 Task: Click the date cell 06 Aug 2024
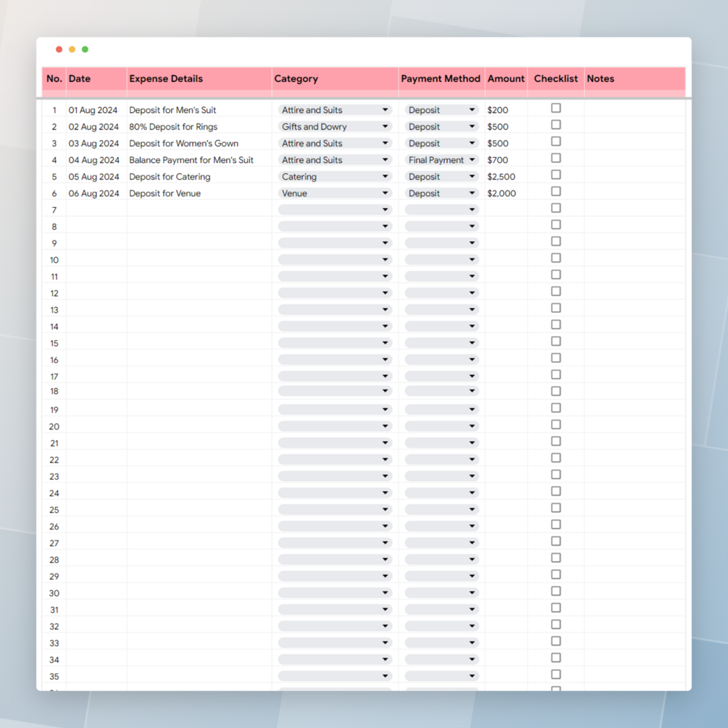coord(96,193)
